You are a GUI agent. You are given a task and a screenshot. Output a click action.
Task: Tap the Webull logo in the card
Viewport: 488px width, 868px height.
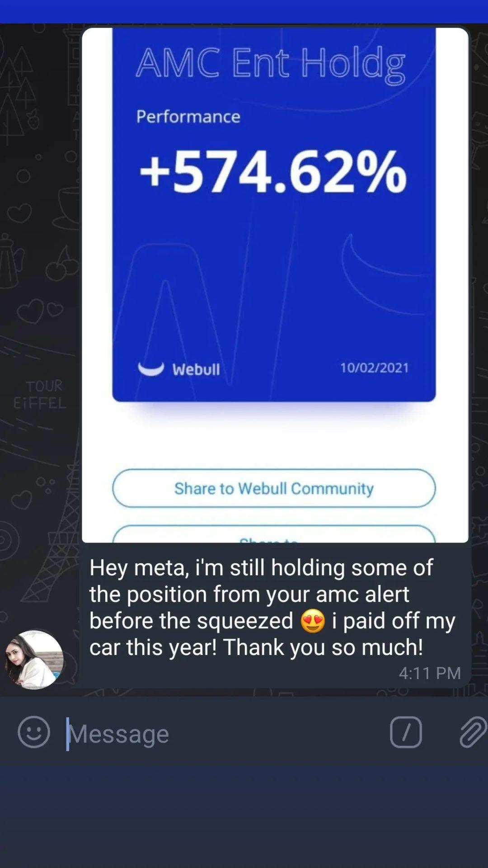pos(179,369)
